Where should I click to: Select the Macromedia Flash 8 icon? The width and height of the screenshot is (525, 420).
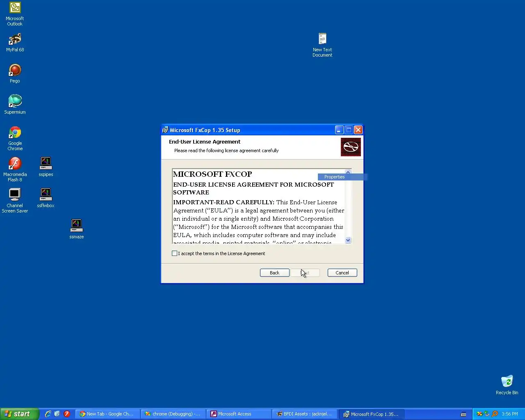(15, 170)
